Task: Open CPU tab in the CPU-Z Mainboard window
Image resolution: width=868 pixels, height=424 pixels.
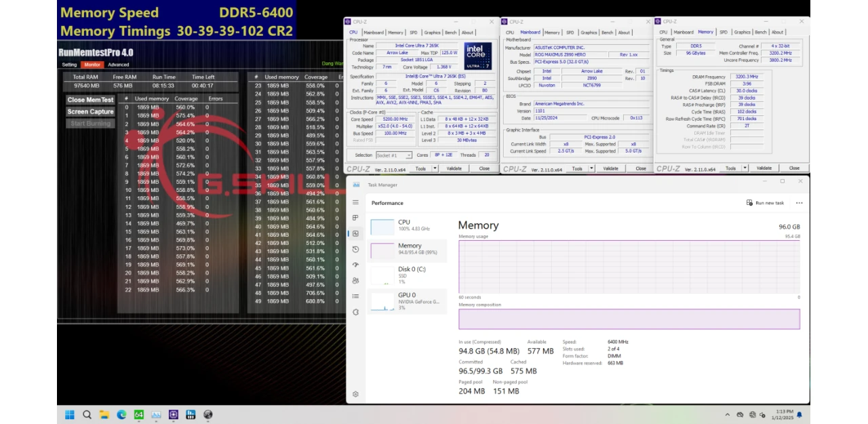Action: pyautogui.click(x=509, y=33)
